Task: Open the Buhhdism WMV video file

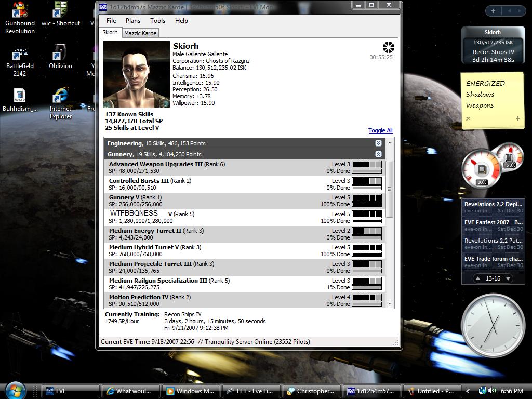Action: tap(20, 100)
